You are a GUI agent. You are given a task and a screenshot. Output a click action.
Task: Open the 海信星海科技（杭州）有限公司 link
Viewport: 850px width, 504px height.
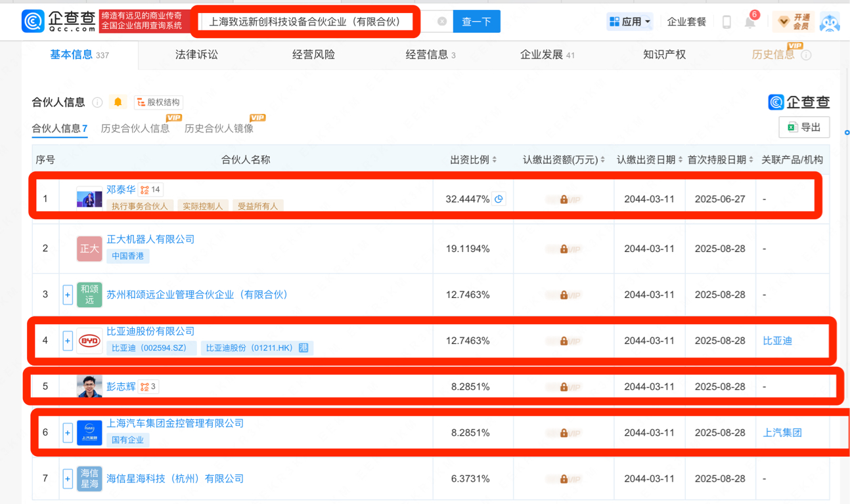click(175, 478)
